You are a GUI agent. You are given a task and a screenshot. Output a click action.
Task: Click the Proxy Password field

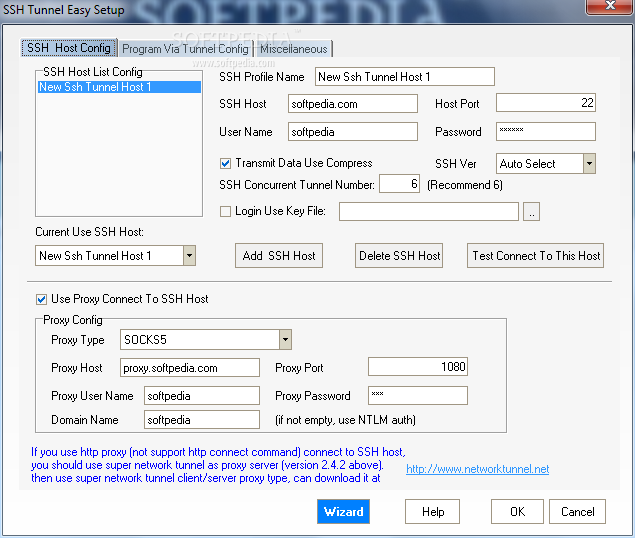pos(418,395)
